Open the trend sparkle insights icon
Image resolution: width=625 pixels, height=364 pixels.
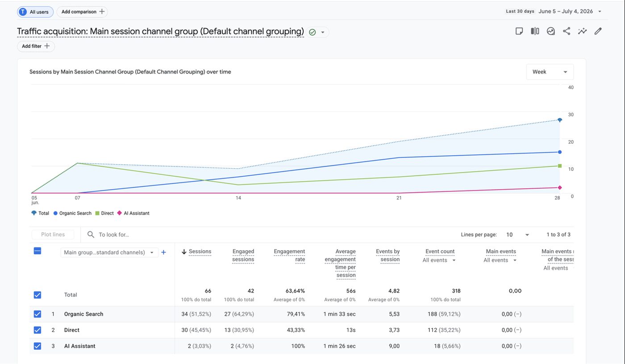click(x=582, y=31)
